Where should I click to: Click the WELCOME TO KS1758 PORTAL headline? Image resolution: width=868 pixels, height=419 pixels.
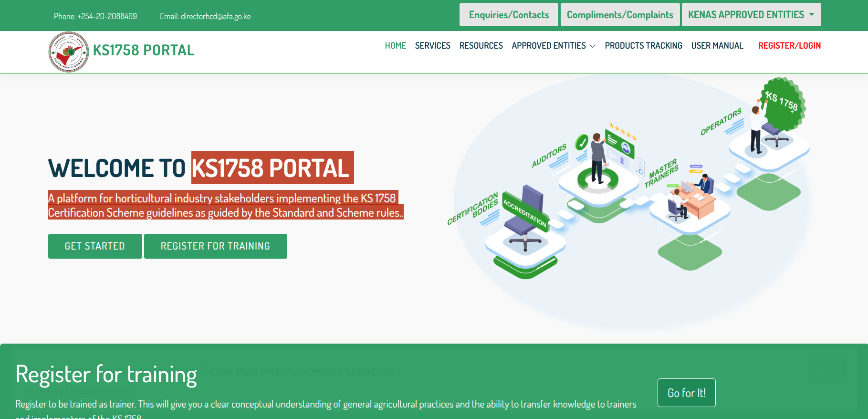[201, 168]
